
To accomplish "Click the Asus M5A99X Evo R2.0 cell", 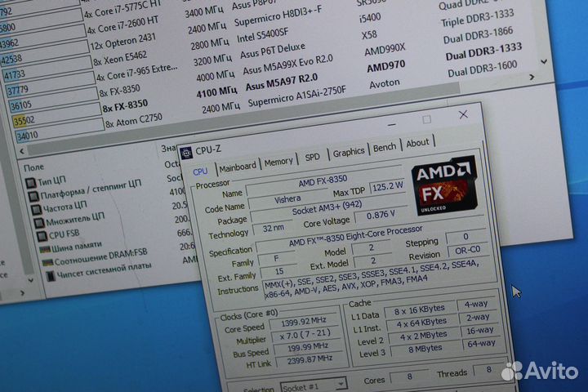I will point(287,65).
